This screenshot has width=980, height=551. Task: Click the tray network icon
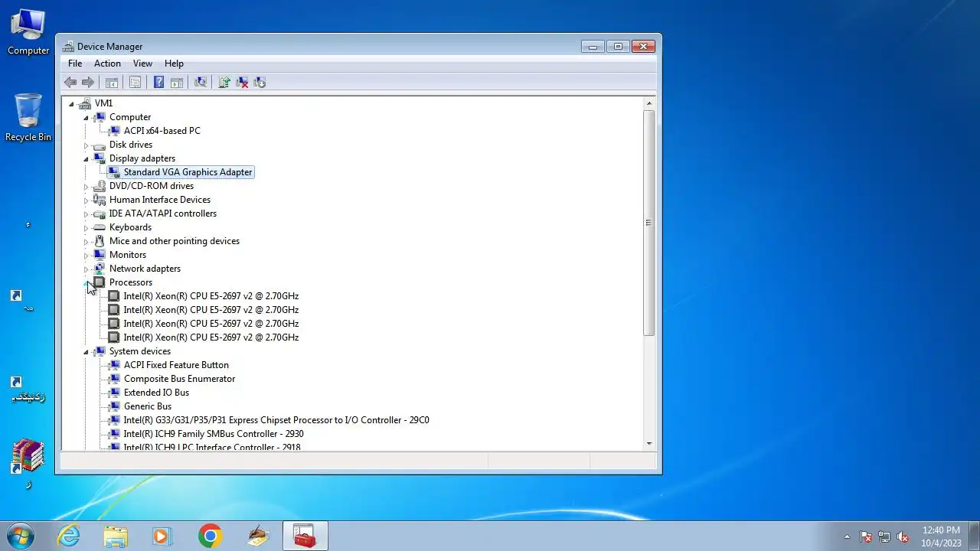point(884,536)
